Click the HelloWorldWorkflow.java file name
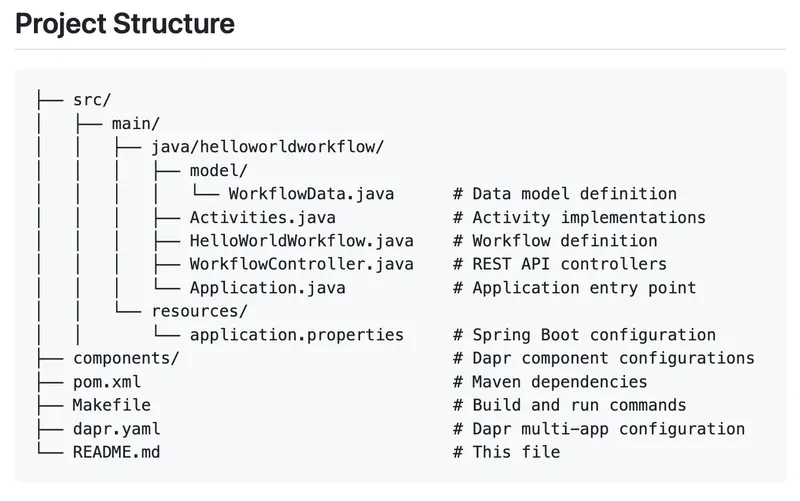Image resolution: width=800 pixels, height=501 pixels. pyautogui.click(x=301, y=241)
